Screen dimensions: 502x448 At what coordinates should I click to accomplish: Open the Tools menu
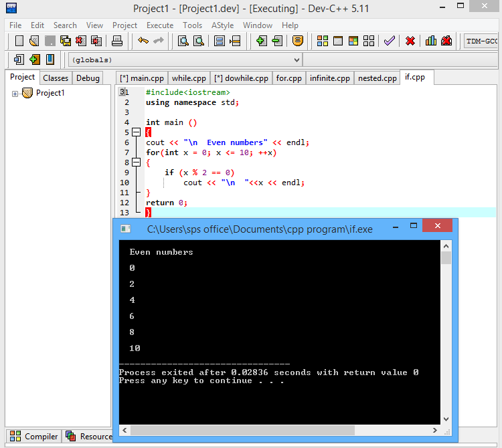click(x=192, y=25)
